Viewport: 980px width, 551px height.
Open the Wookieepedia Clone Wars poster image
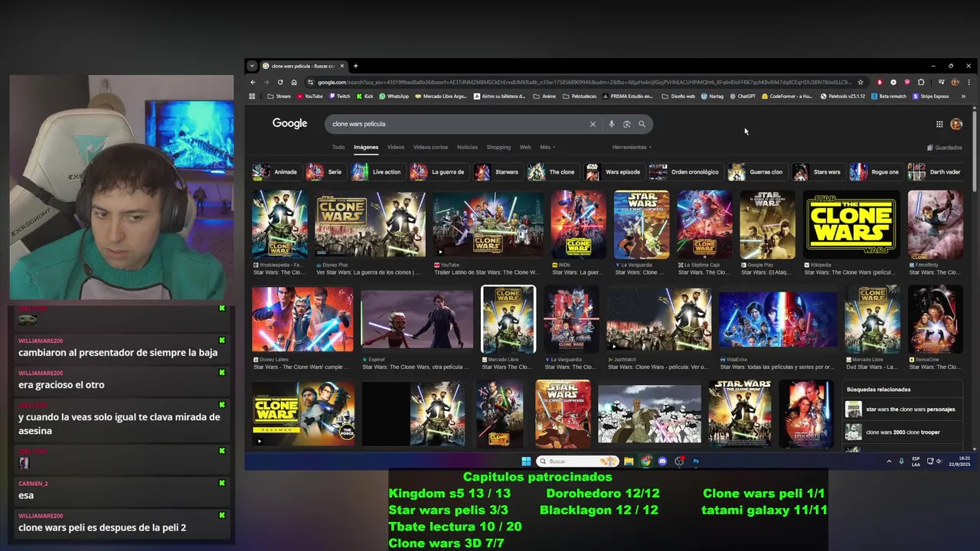(280, 225)
